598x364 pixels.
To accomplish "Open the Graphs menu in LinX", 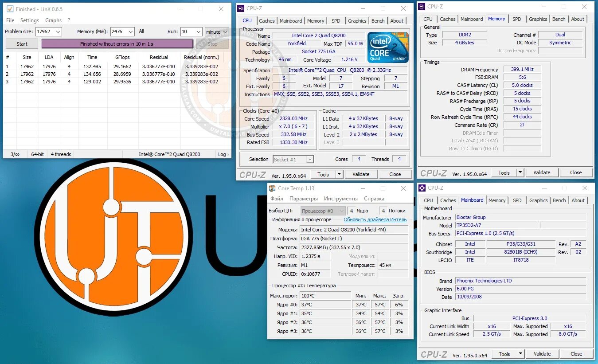I will (x=54, y=20).
